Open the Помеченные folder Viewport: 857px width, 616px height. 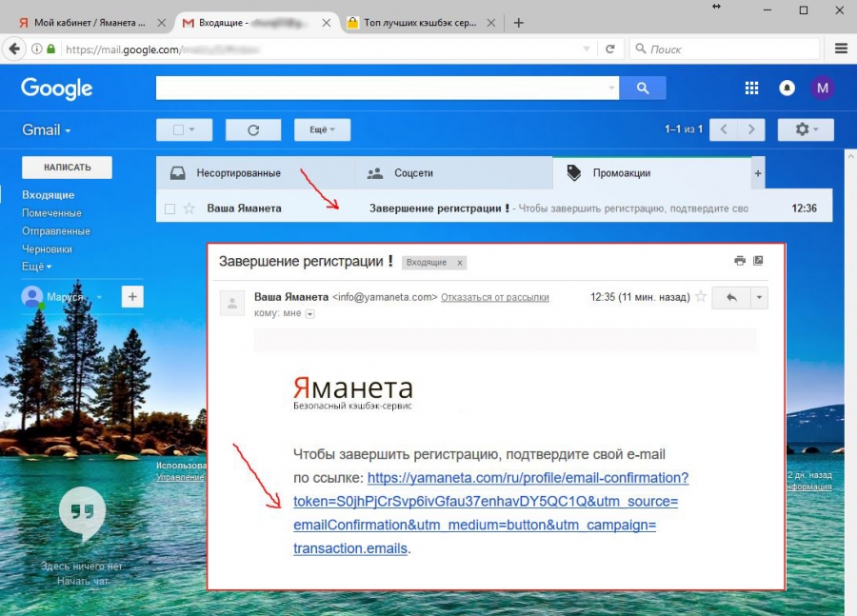[51, 213]
